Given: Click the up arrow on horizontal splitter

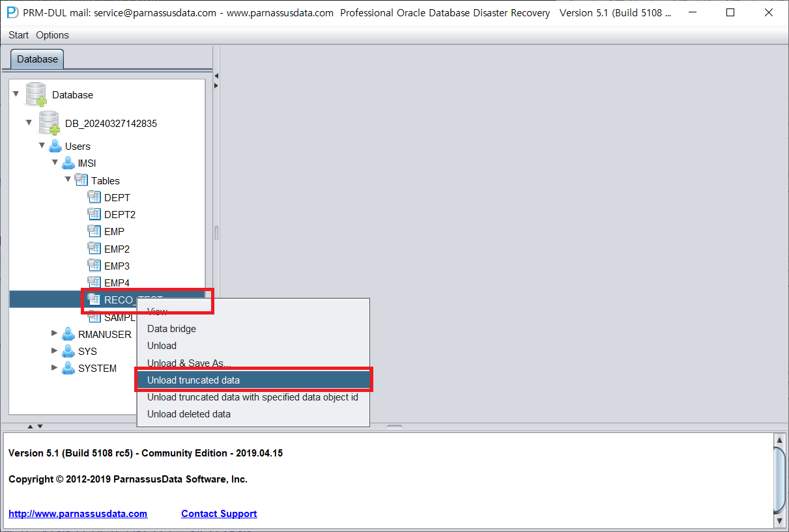Looking at the screenshot, I should [29, 427].
